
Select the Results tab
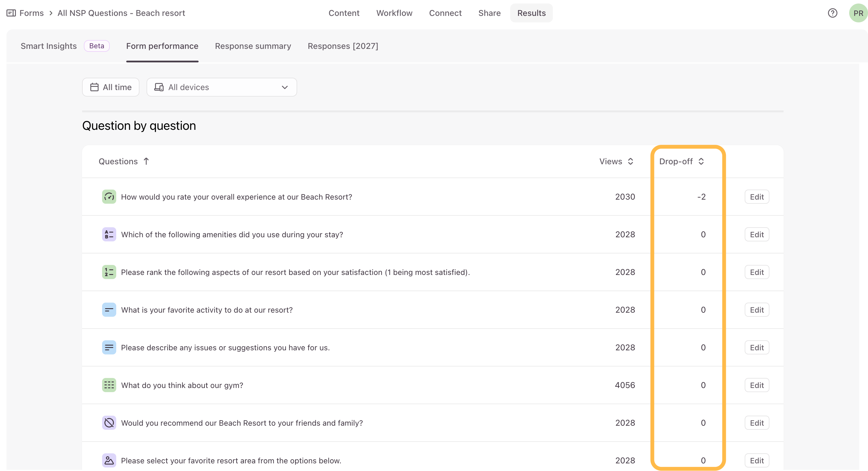coord(531,13)
